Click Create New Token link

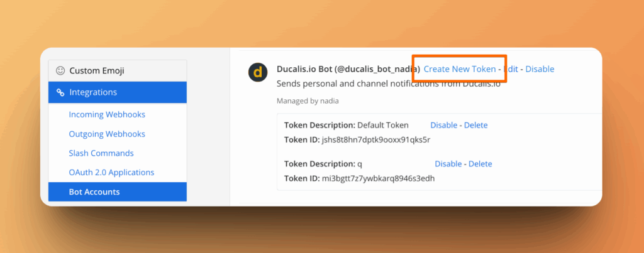pos(460,69)
